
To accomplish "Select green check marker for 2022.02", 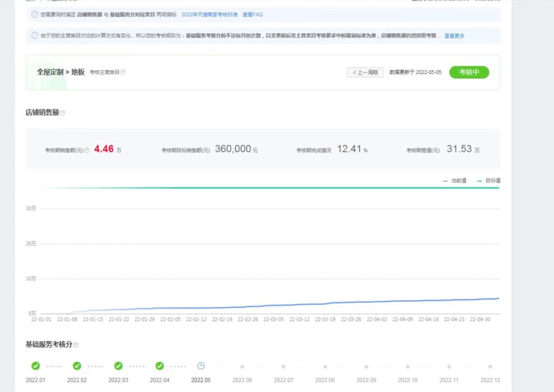I will [77, 366].
